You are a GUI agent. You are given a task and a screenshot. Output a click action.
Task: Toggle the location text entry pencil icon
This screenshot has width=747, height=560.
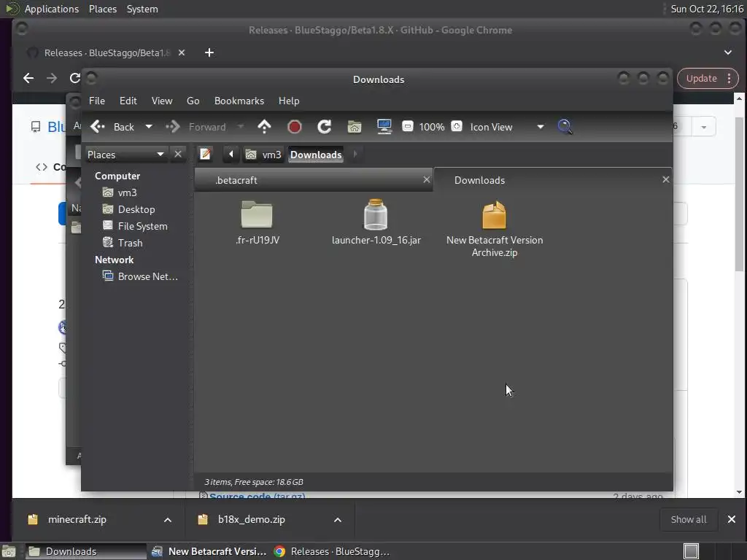click(205, 155)
